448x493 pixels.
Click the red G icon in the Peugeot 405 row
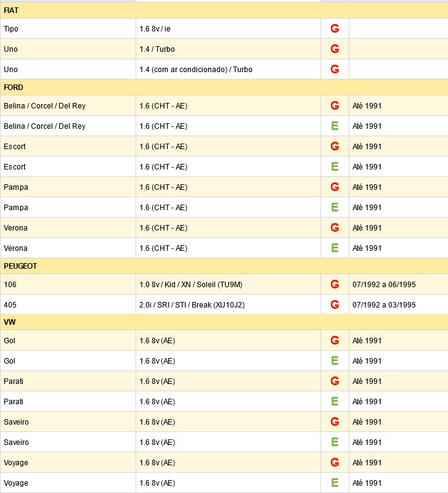coord(335,304)
